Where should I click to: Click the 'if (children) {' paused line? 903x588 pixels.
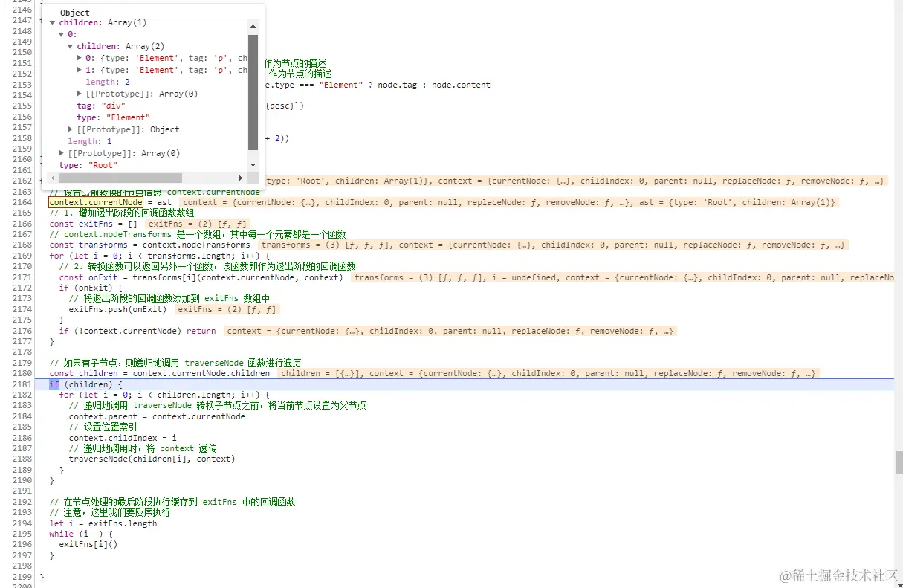pos(85,384)
